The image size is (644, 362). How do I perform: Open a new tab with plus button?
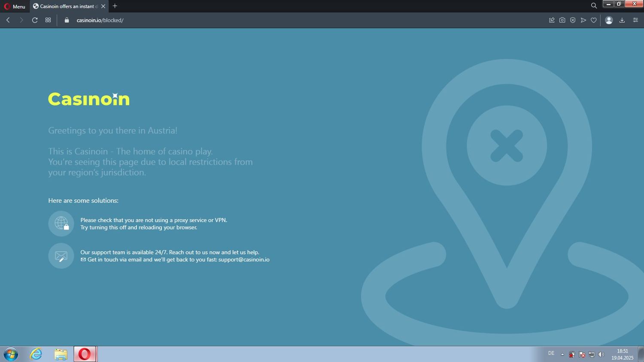(x=115, y=6)
